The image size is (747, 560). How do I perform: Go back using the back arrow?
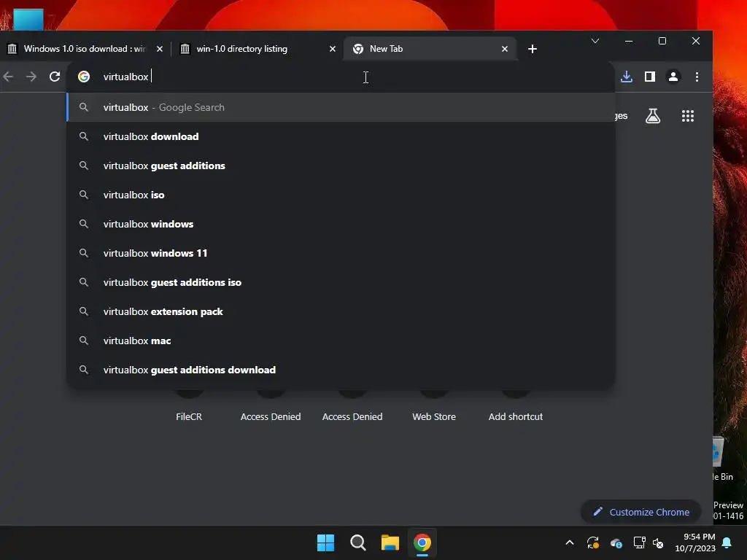8,77
